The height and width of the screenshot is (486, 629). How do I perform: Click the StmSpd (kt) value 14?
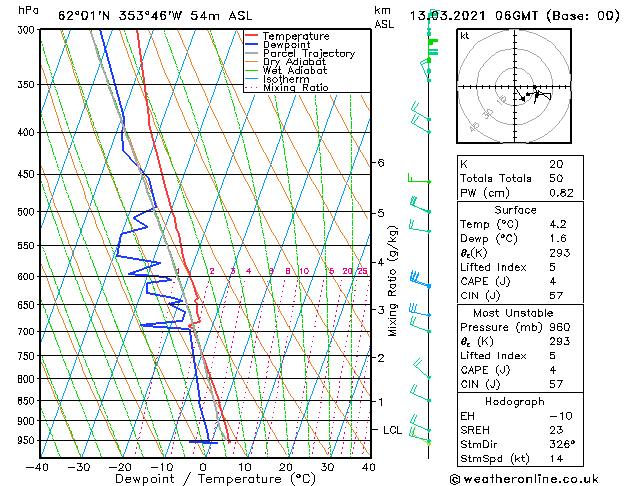[556, 458]
